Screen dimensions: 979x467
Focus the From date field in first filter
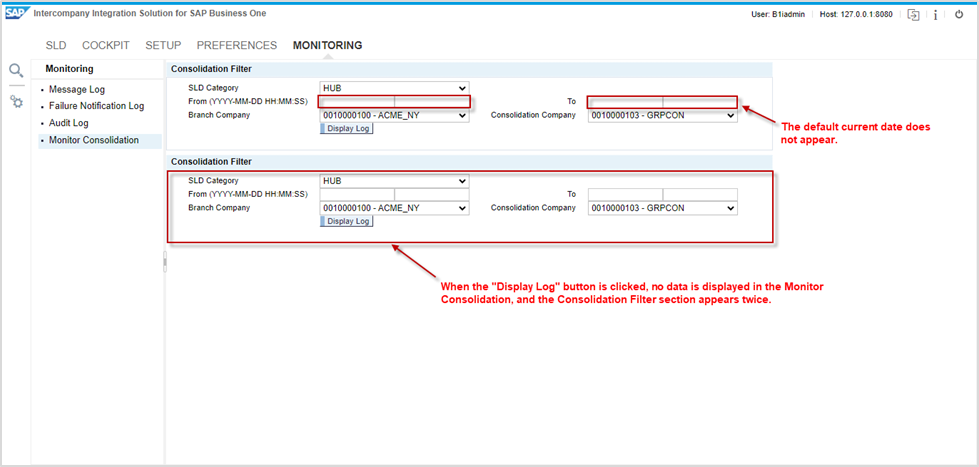click(x=357, y=102)
